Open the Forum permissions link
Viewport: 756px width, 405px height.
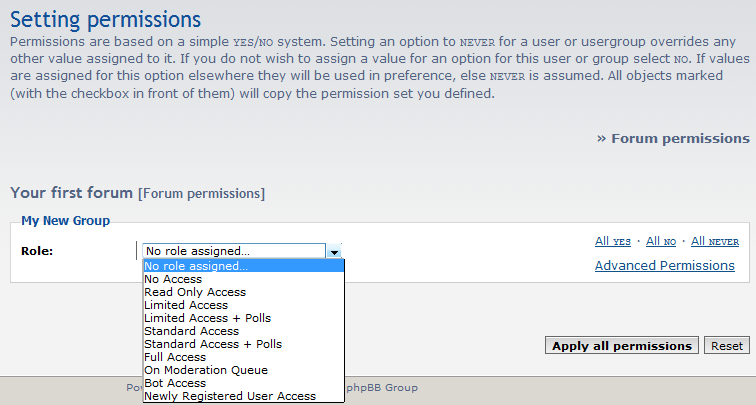tap(680, 138)
